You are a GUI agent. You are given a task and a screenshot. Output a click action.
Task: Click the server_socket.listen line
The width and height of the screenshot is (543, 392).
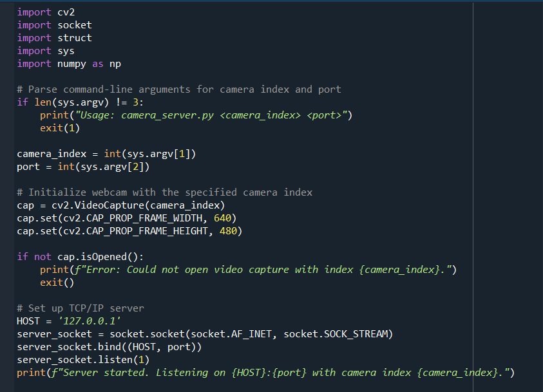tap(81, 359)
